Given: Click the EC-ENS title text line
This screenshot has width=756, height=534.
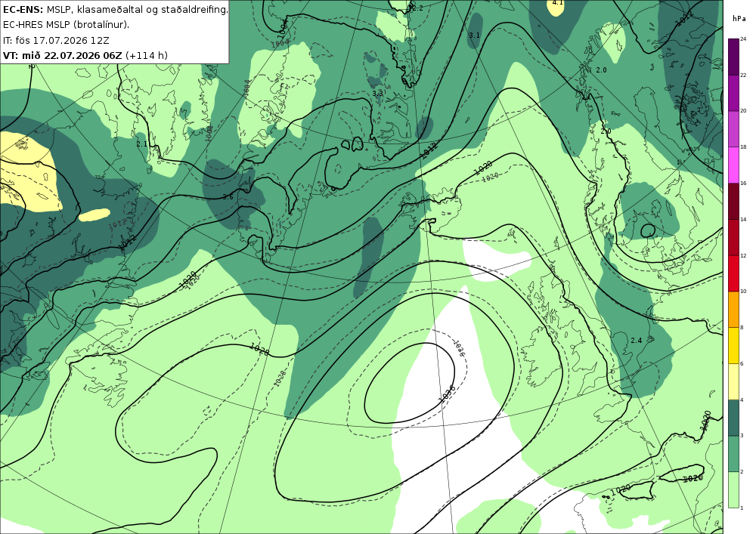Looking at the screenshot, I should tap(115, 9).
